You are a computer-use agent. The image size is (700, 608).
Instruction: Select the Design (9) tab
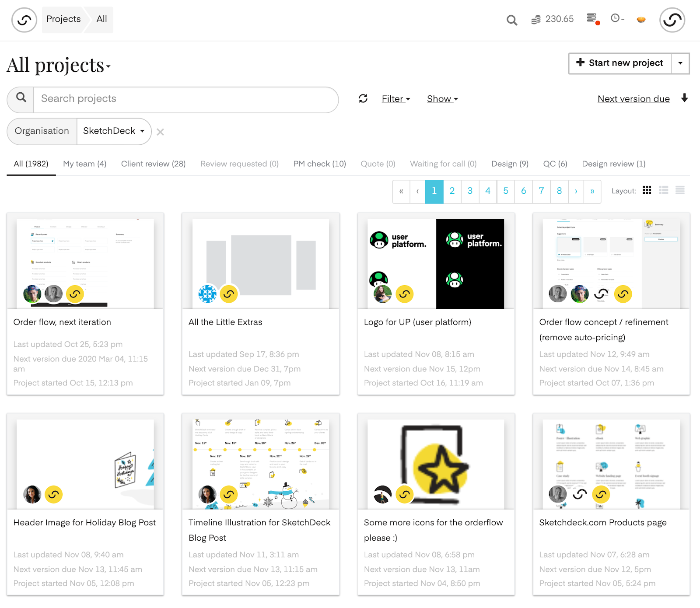pos(510,164)
